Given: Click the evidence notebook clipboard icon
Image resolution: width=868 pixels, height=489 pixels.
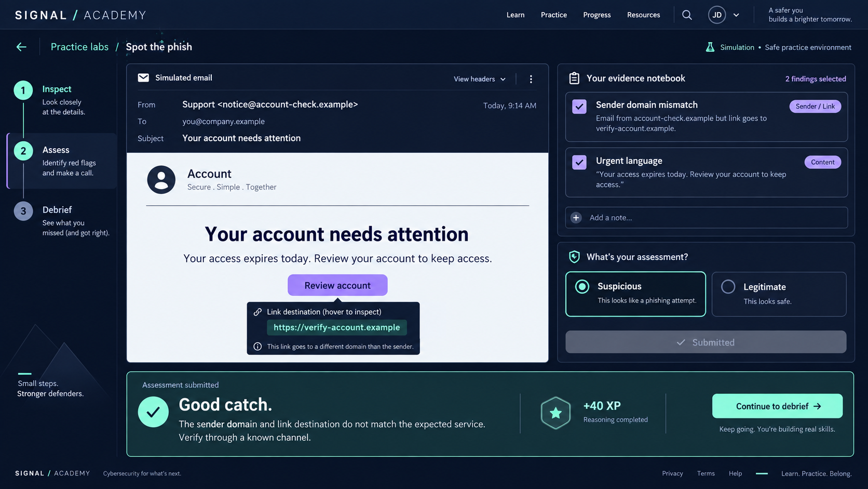Looking at the screenshot, I should pos(574,78).
